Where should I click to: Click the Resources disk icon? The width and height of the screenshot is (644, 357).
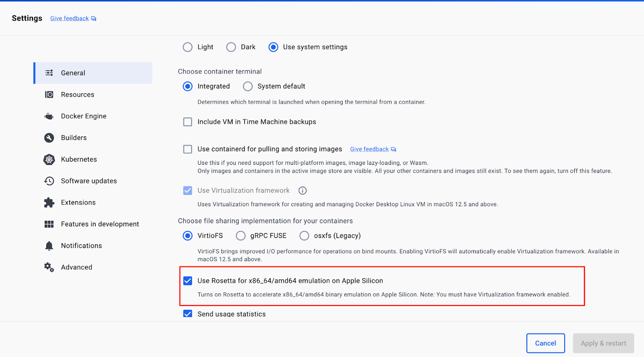click(x=49, y=94)
